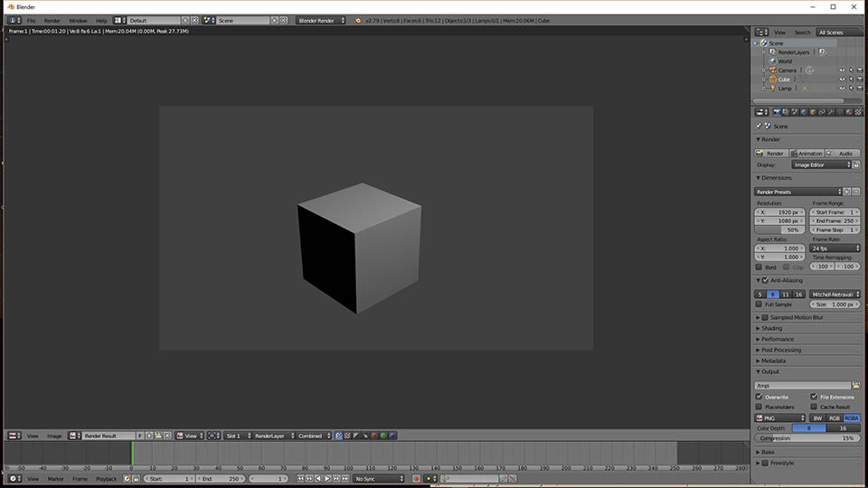
Task: Remove render preset with minus icon
Action: pyautogui.click(x=856, y=192)
